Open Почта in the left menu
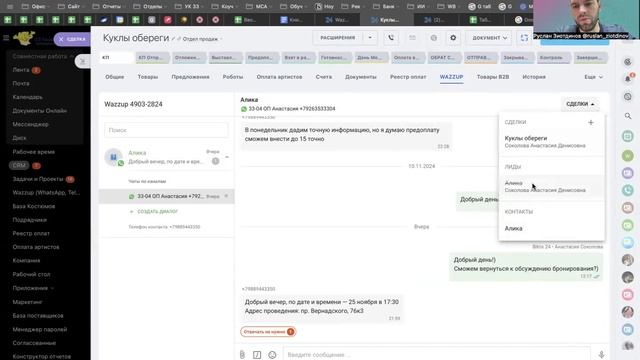Screen dimensions: 640x360 click(x=21, y=83)
